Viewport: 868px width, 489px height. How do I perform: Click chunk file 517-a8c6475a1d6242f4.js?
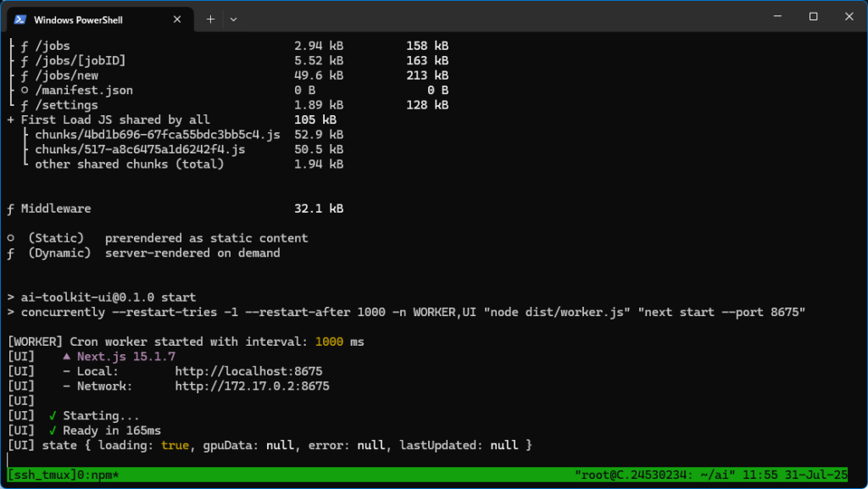tap(140, 150)
